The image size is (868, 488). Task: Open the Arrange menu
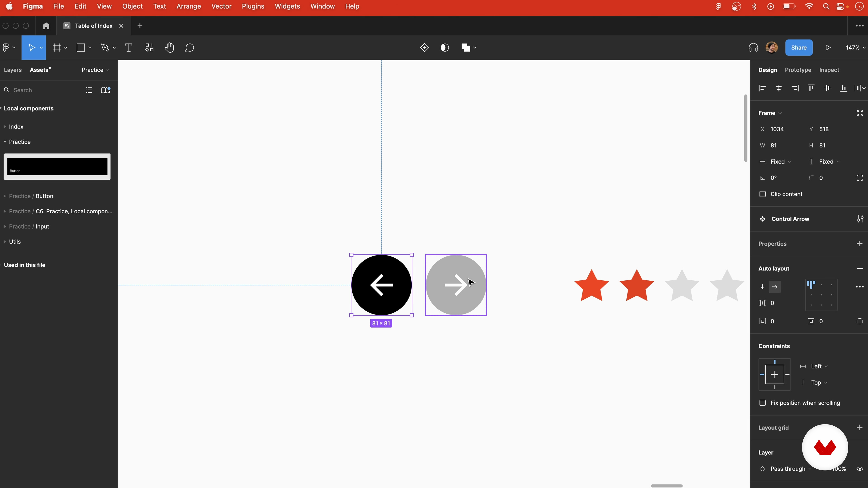(189, 6)
